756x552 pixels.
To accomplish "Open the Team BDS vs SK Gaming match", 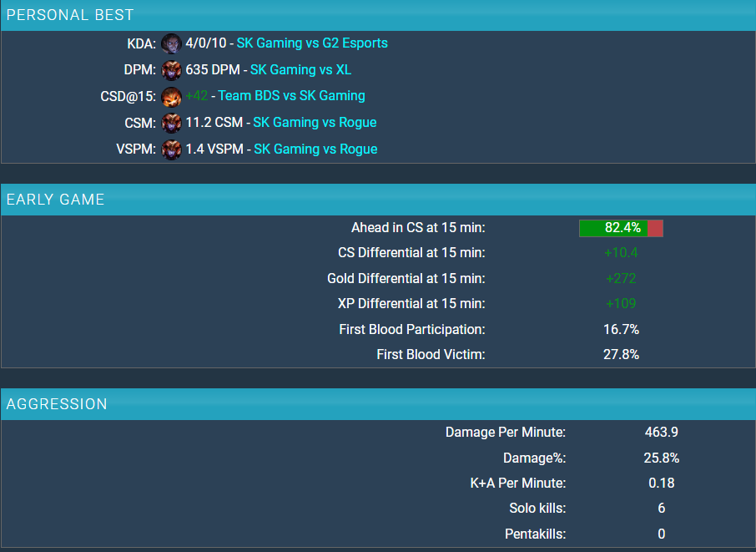I will pos(291,95).
